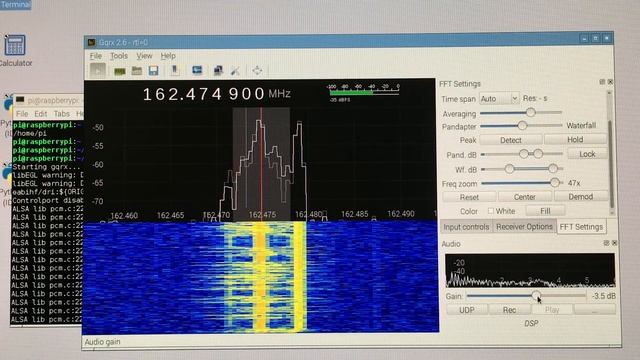Click the UDP audio streaming button

click(467, 310)
